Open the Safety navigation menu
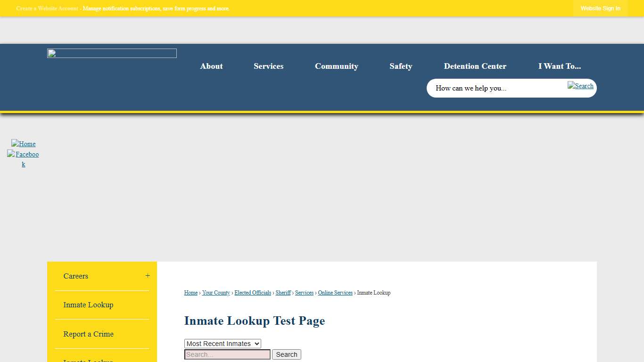Screen dimensions: 644x362 [401, 66]
